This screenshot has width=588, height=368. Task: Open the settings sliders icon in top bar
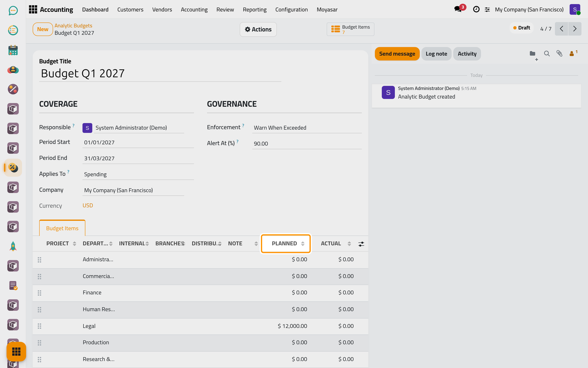[487, 10]
